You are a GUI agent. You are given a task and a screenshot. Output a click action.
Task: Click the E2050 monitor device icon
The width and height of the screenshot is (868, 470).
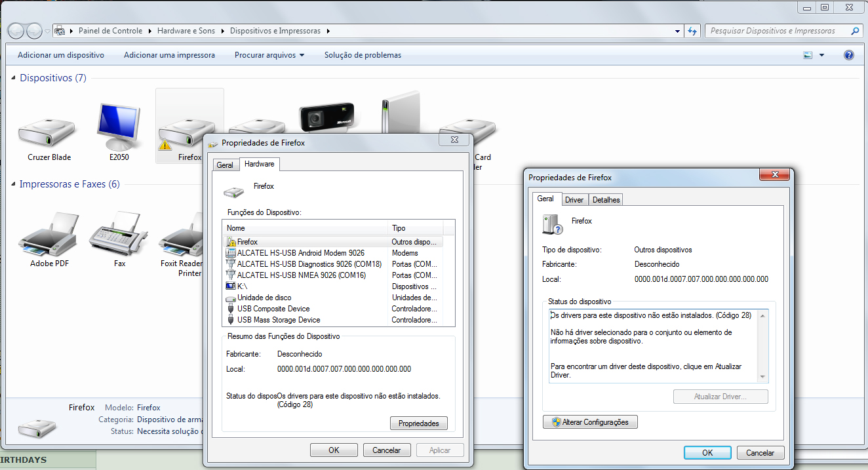pyautogui.click(x=118, y=128)
